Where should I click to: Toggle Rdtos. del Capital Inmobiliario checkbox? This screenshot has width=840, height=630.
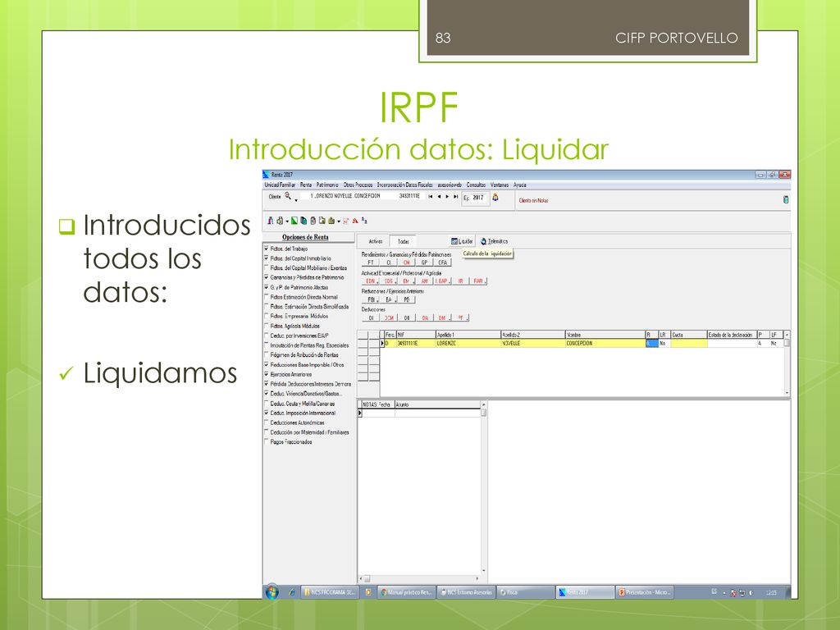coord(267,258)
